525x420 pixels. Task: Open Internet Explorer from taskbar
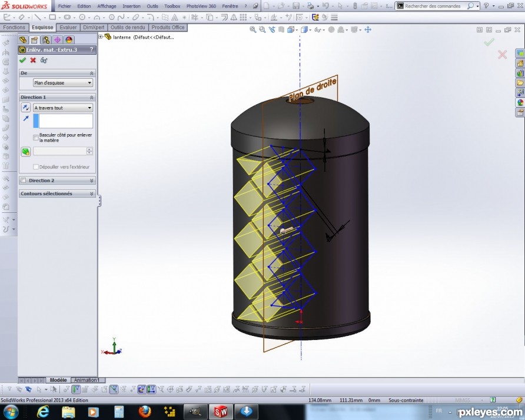[43, 412]
